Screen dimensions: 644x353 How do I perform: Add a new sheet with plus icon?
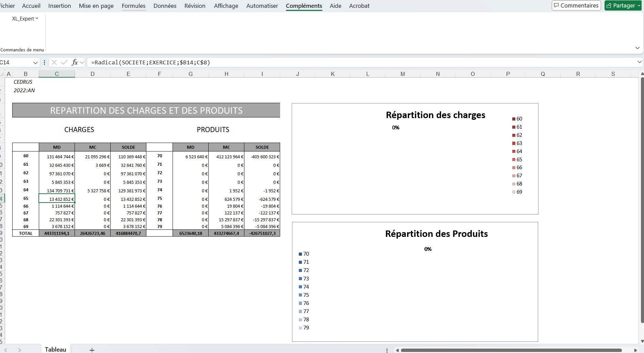tap(92, 350)
